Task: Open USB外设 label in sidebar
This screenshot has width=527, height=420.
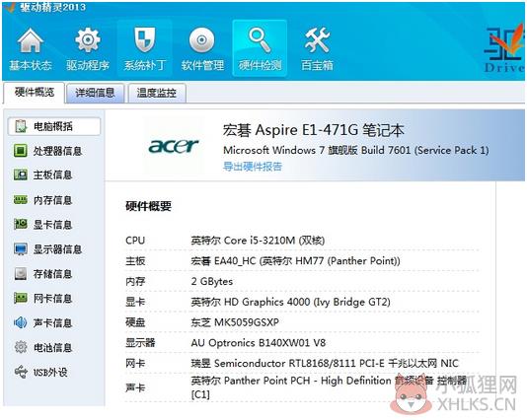Action: coord(50,372)
